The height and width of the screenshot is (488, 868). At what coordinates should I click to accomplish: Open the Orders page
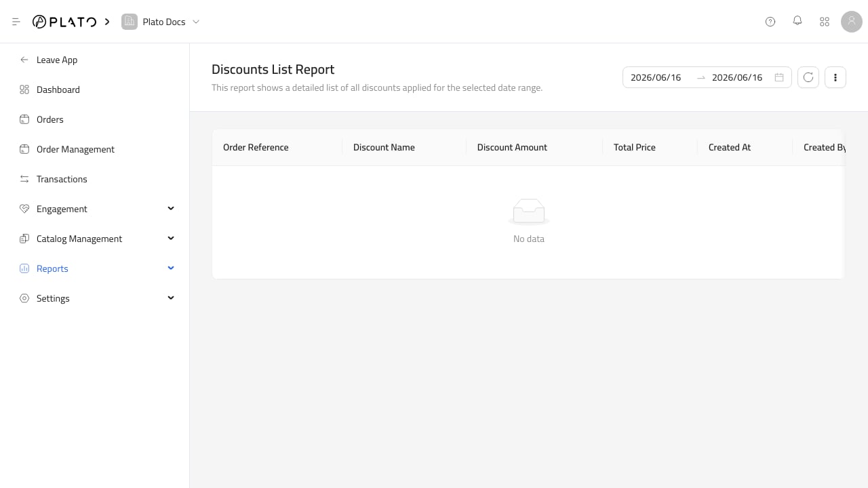50,119
